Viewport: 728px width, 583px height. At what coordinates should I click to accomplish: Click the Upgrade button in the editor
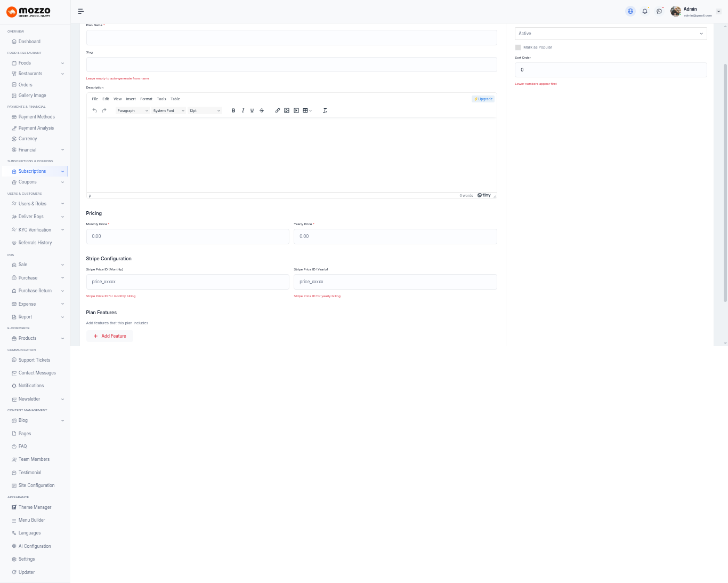(x=483, y=99)
